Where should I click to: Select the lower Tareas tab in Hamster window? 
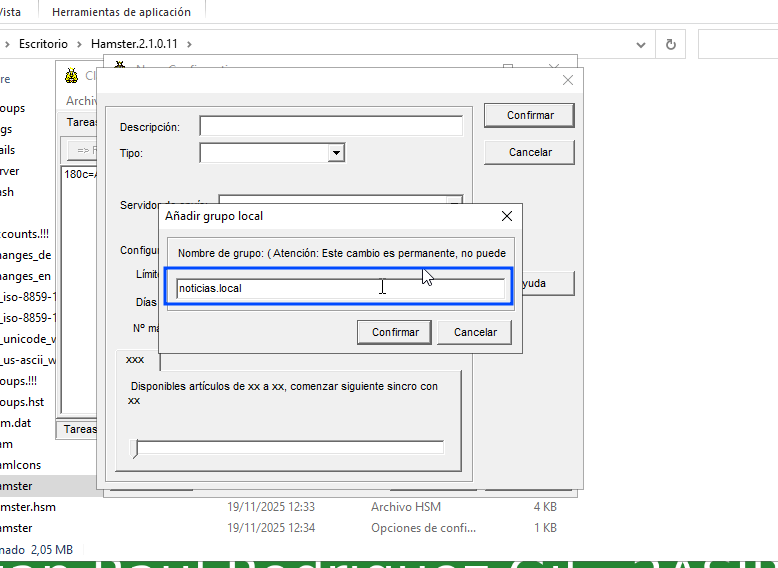(79, 429)
